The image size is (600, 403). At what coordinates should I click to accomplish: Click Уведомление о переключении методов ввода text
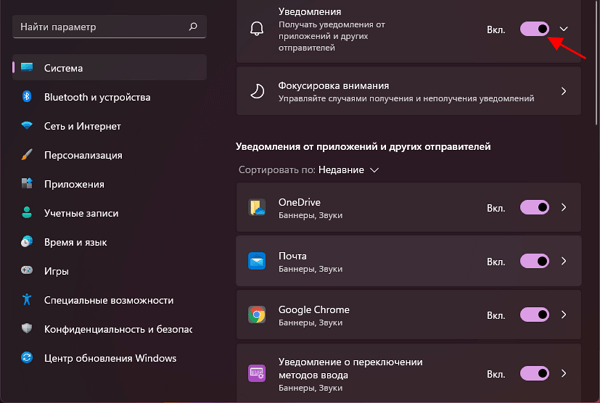tap(351, 368)
